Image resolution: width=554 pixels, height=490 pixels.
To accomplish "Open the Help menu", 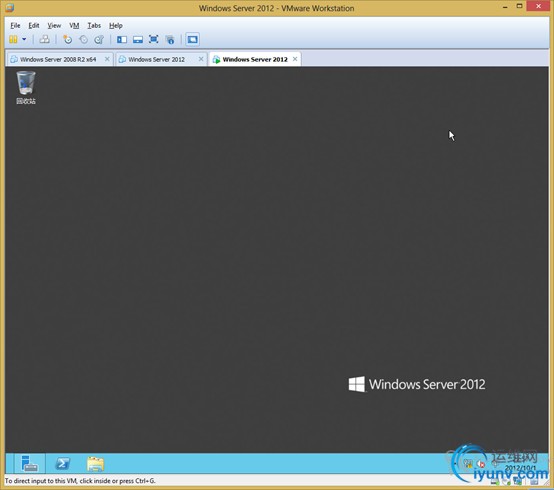I will pyautogui.click(x=116, y=25).
